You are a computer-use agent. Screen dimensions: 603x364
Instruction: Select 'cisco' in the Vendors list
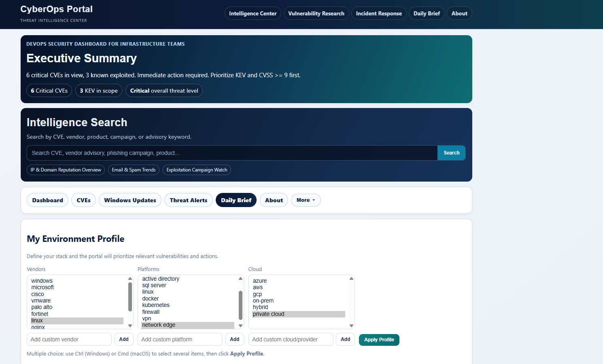tap(37, 294)
